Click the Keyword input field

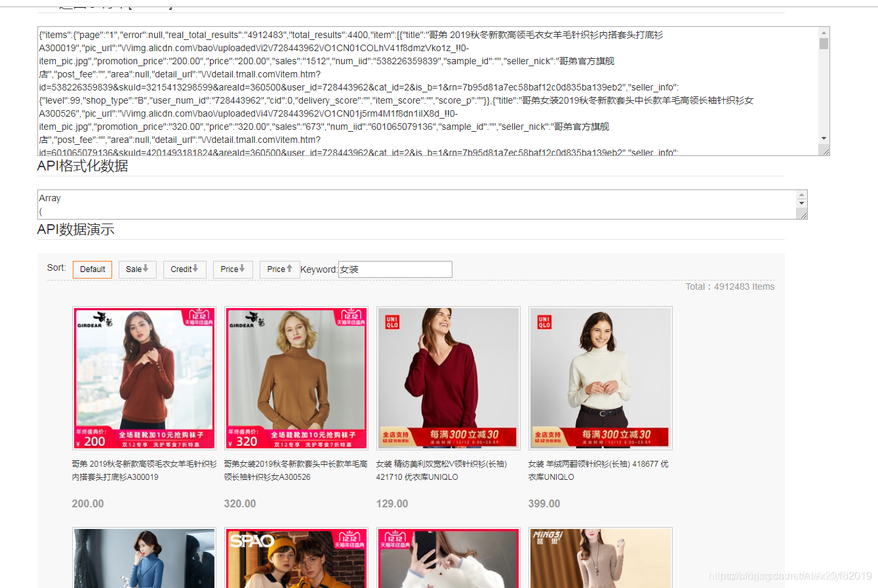[395, 269]
